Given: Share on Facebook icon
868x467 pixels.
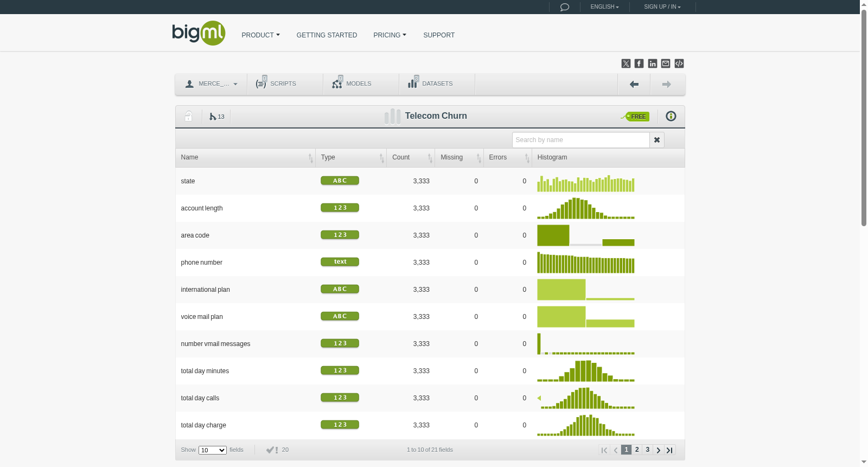Looking at the screenshot, I should (639, 63).
